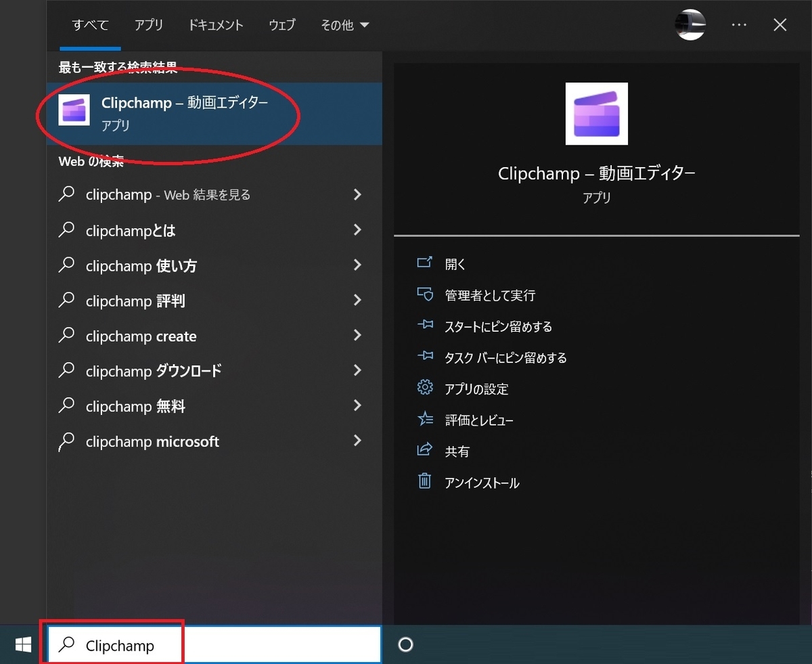
Task: Click search icon beside 'clipchamp create'
Action: click(66, 336)
